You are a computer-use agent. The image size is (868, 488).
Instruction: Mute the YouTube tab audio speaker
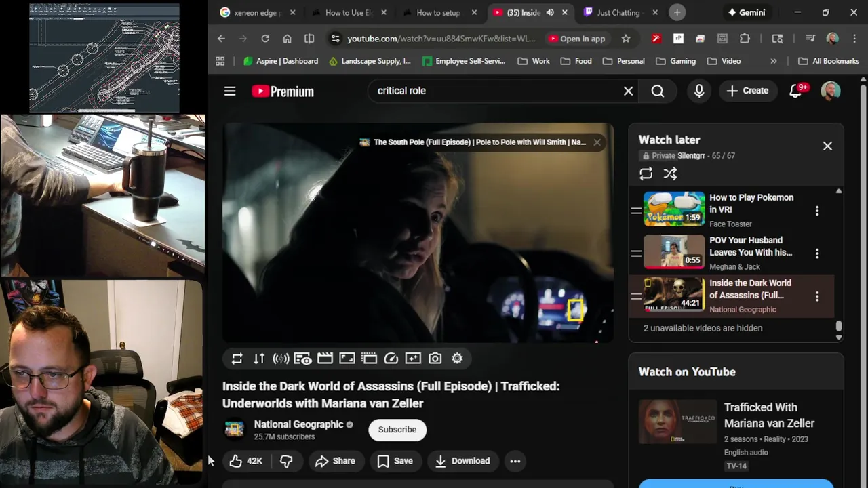[550, 12]
